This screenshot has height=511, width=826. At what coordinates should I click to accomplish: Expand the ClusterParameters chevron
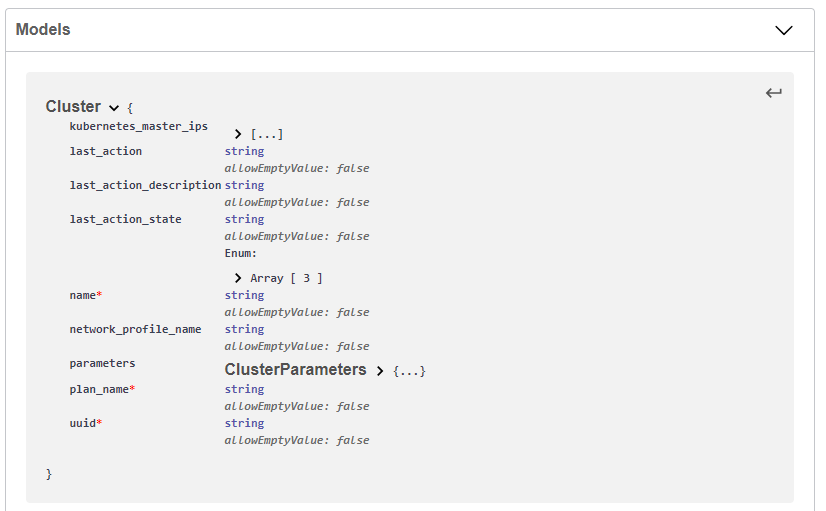point(380,371)
